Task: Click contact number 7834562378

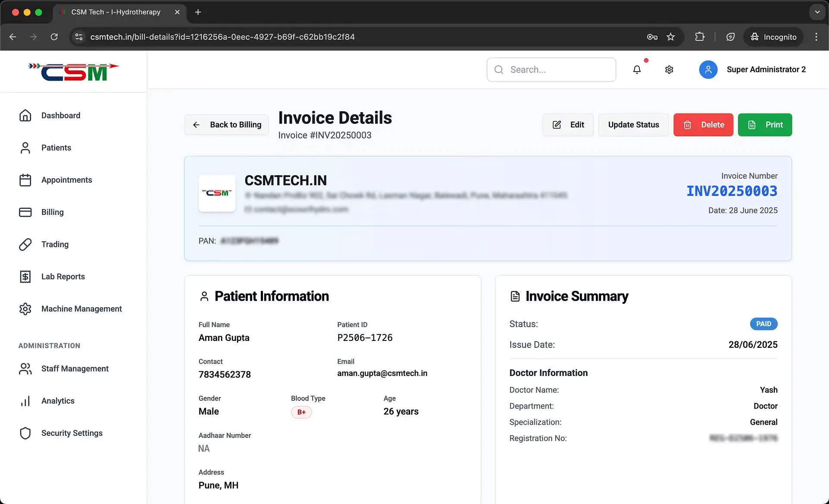Action: pyautogui.click(x=225, y=375)
